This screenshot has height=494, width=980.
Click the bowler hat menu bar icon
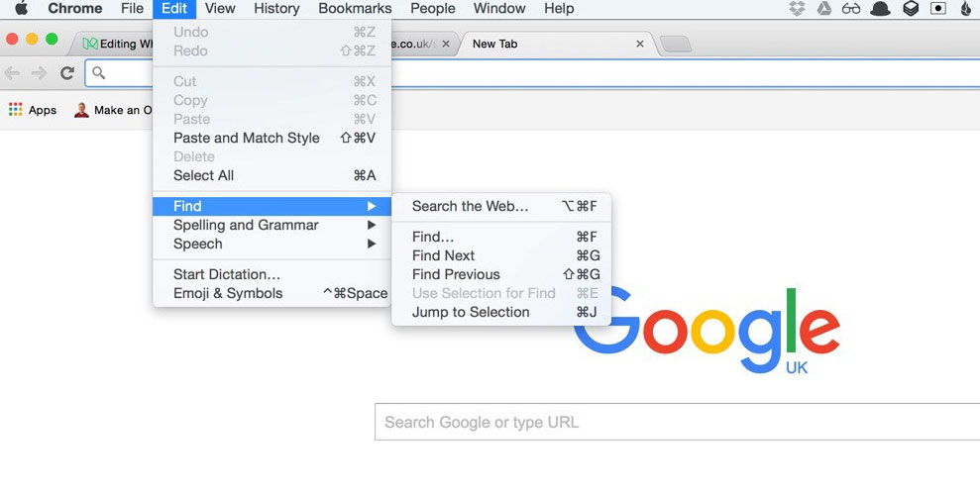[880, 9]
